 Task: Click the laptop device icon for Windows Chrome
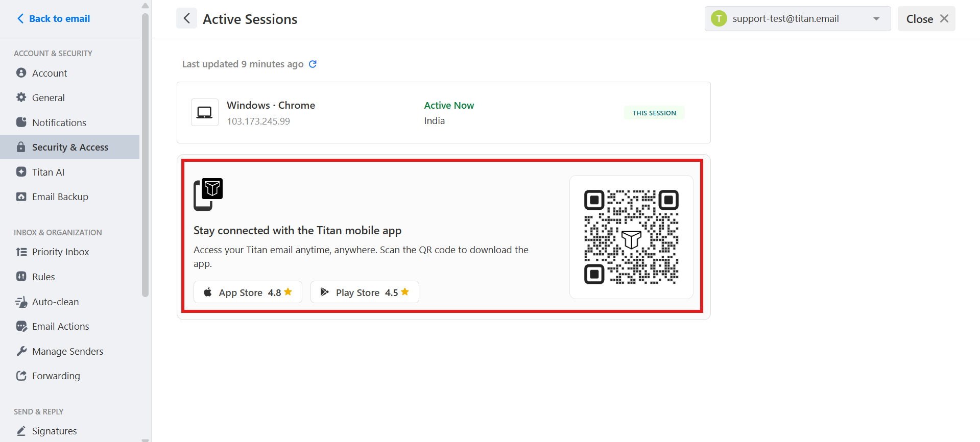click(x=205, y=112)
